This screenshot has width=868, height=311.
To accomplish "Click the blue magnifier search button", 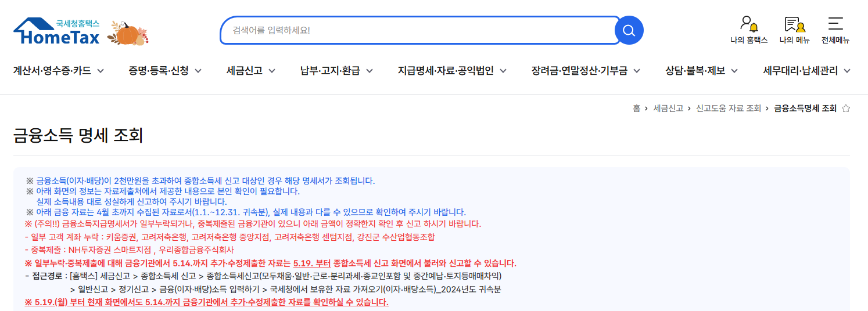I will tap(629, 30).
